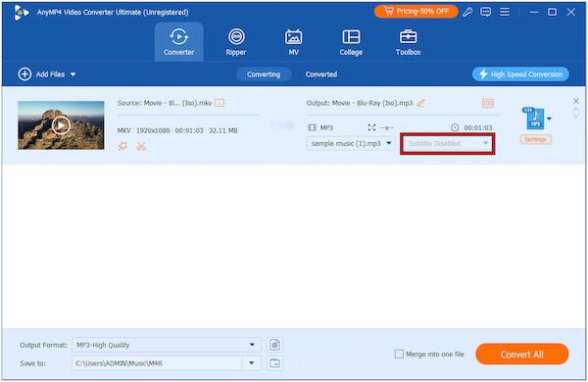Show the Converting list

point(264,74)
